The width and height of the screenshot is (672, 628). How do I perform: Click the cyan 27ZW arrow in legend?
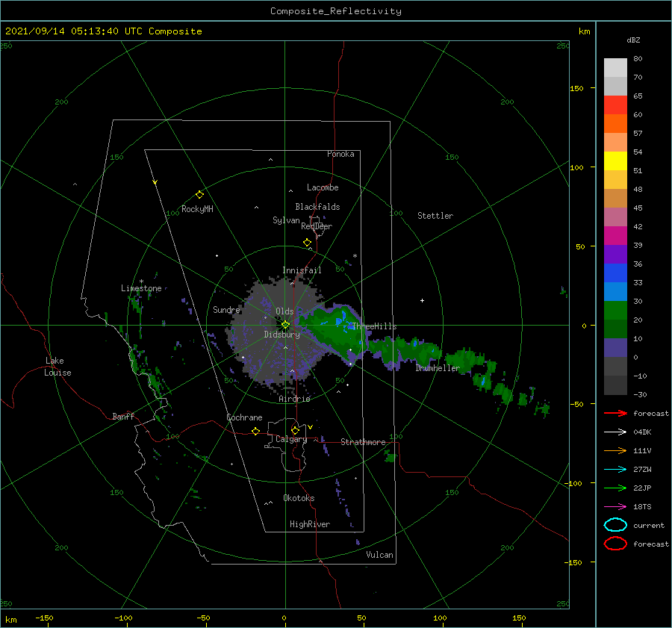click(615, 470)
